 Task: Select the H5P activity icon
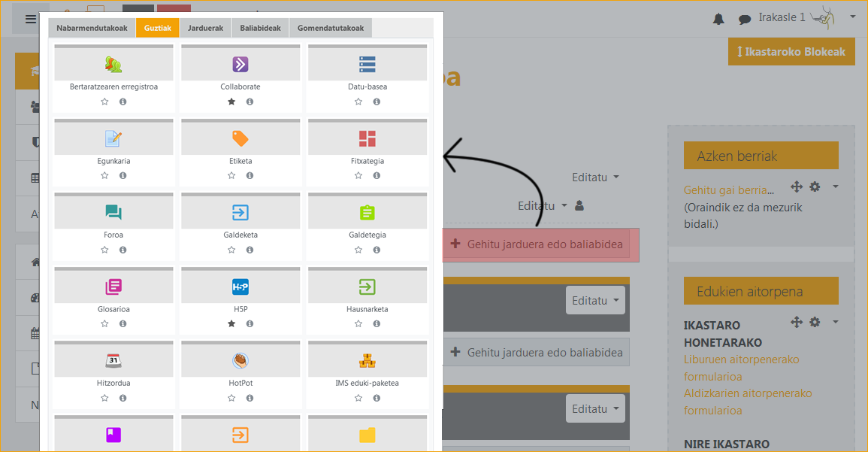point(240,287)
